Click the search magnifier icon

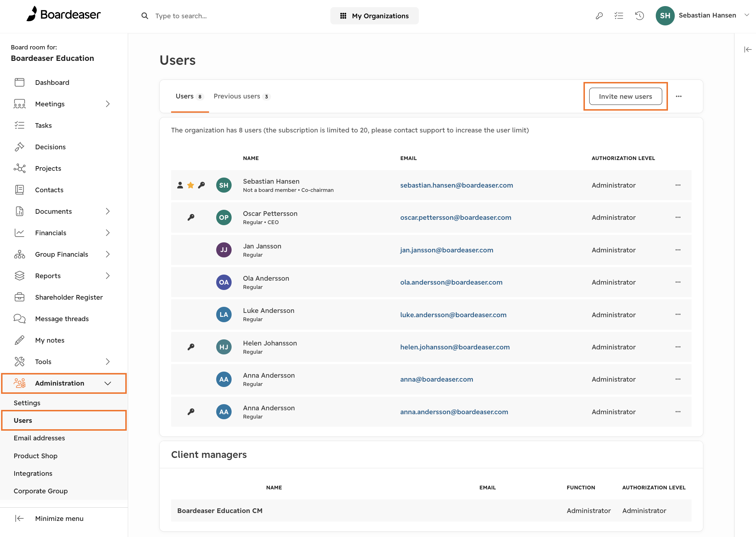point(145,16)
